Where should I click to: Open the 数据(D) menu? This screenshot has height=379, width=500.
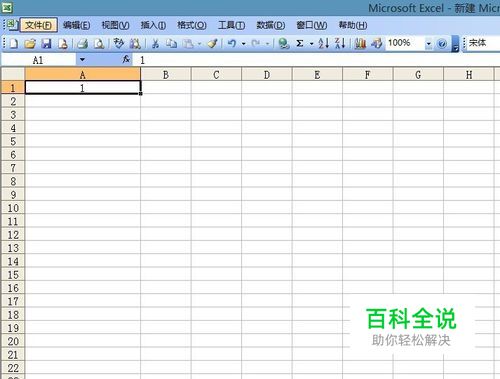click(x=271, y=25)
